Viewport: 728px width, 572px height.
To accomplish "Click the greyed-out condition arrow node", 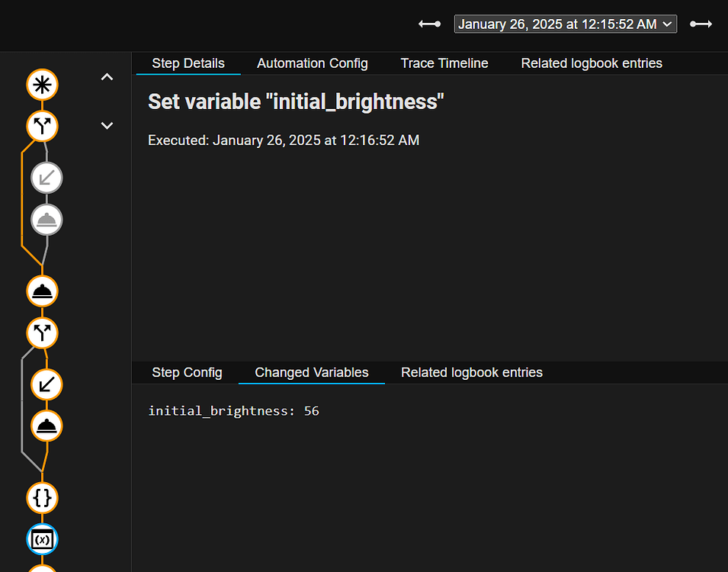I will coord(47,178).
